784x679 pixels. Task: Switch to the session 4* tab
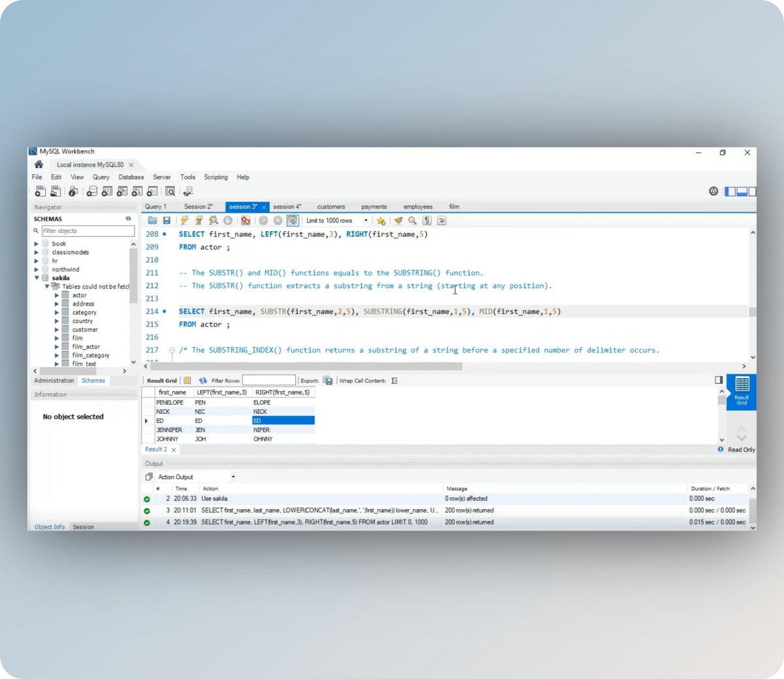click(x=287, y=207)
